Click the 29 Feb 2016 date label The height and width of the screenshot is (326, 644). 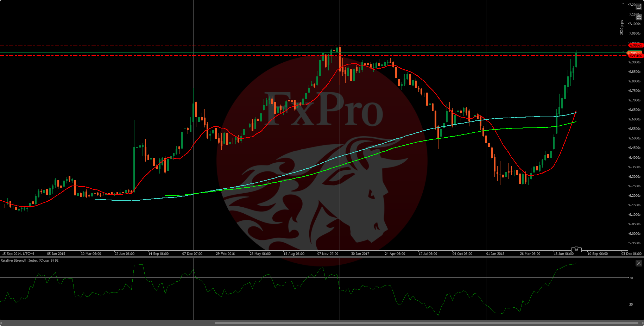coord(225,253)
